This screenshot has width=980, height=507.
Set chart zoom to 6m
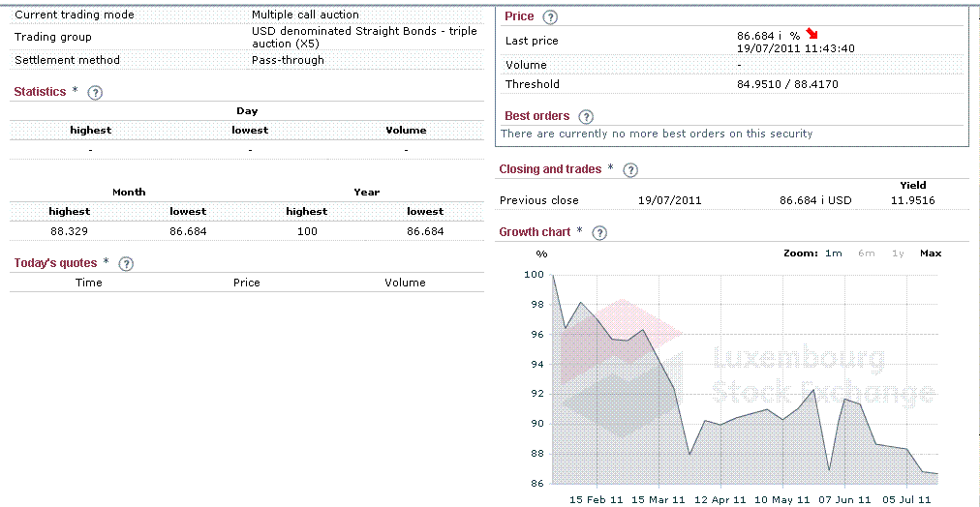point(866,253)
